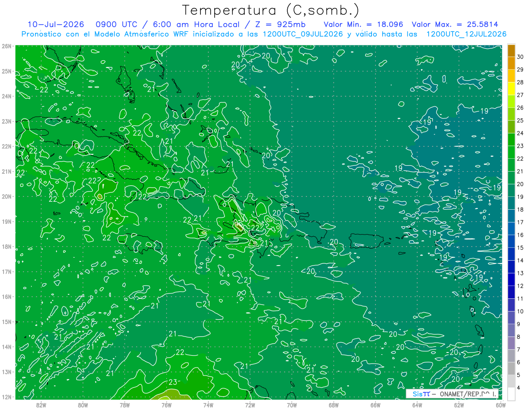The width and height of the screenshot is (532, 411).
Task: Click the '18N' latitude axis label
Action: point(7,247)
